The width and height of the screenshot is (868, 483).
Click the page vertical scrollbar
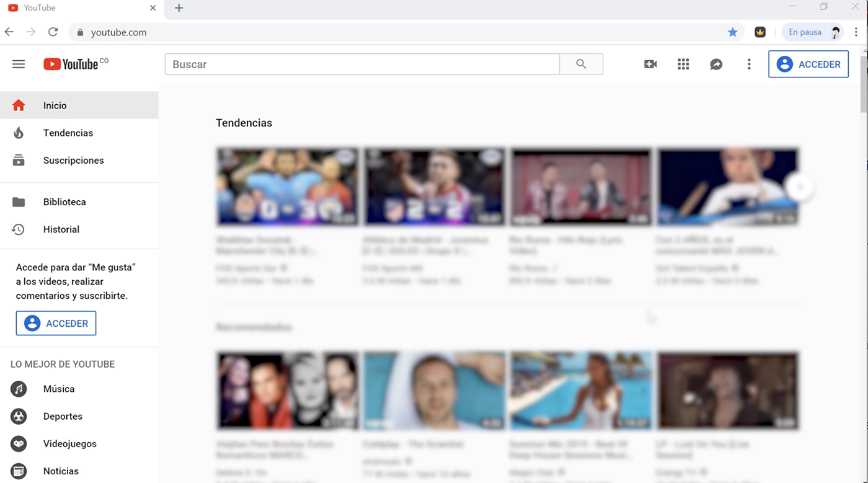click(863, 84)
